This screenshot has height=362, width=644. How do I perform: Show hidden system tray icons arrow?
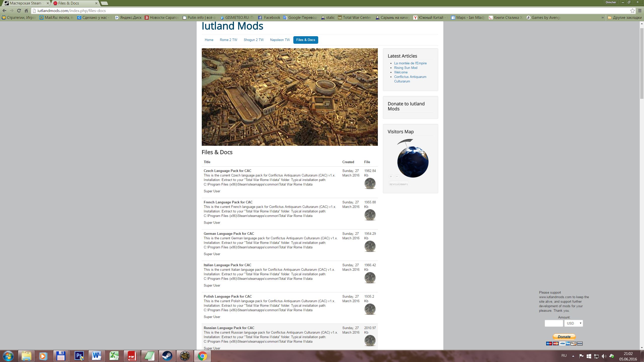(573, 356)
